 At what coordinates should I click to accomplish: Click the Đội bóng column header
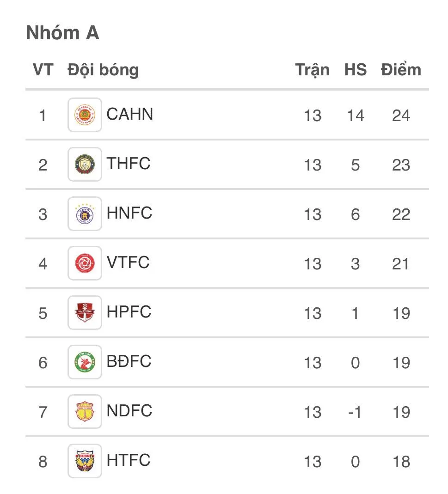pyautogui.click(x=103, y=70)
